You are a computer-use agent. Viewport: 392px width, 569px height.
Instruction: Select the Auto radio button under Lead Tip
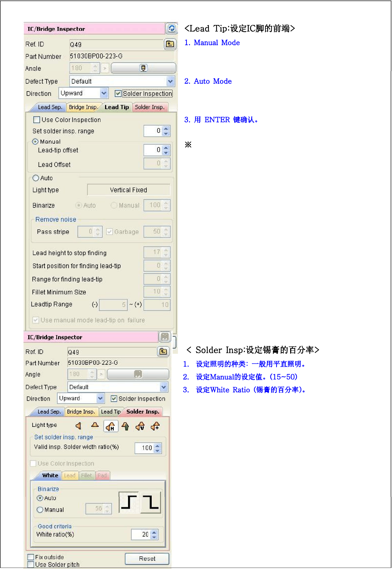(x=36, y=178)
